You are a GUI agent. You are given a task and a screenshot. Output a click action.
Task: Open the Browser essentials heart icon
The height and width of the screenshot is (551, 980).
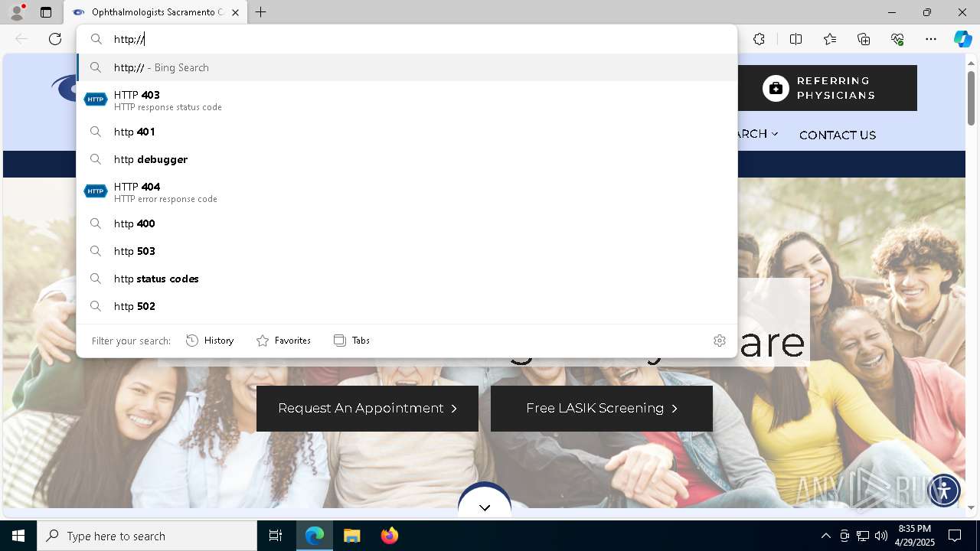[x=897, y=39]
